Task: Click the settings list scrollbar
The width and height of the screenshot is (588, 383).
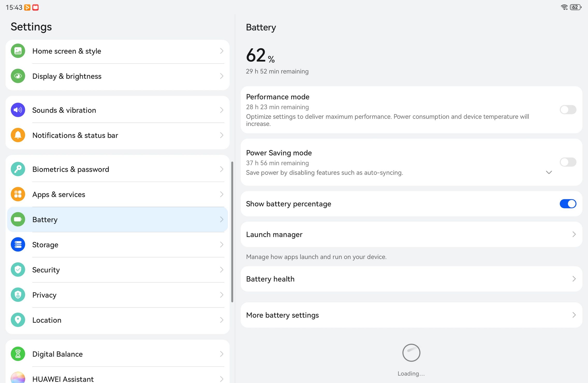Action: click(232, 232)
